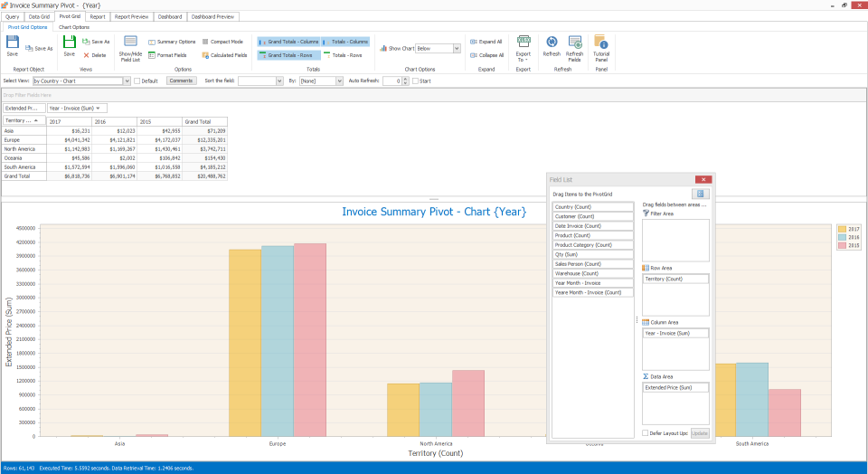The width and height of the screenshot is (868, 474).
Task: Toggle Totals - Rows
Action: click(x=343, y=55)
